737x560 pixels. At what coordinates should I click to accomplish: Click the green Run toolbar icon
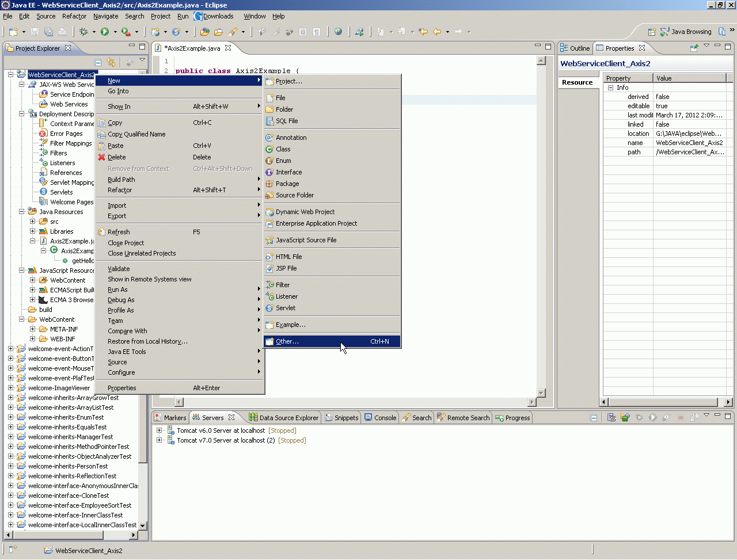click(105, 32)
